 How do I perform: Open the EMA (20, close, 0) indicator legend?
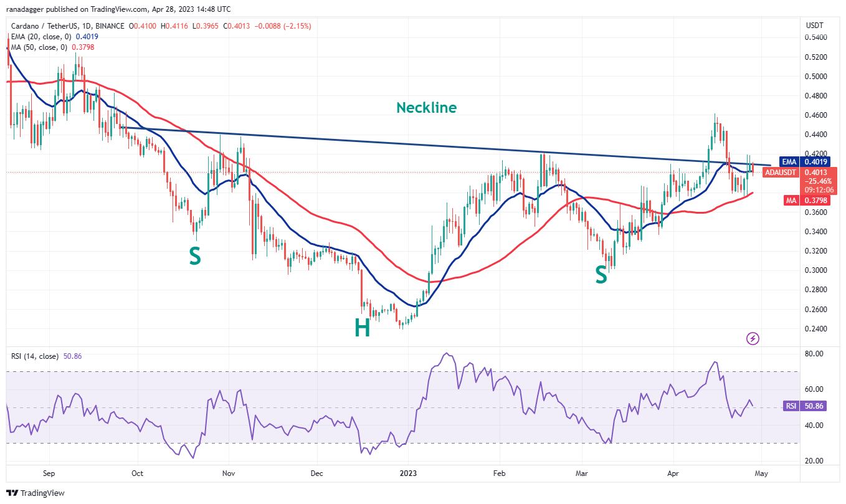coord(53,37)
